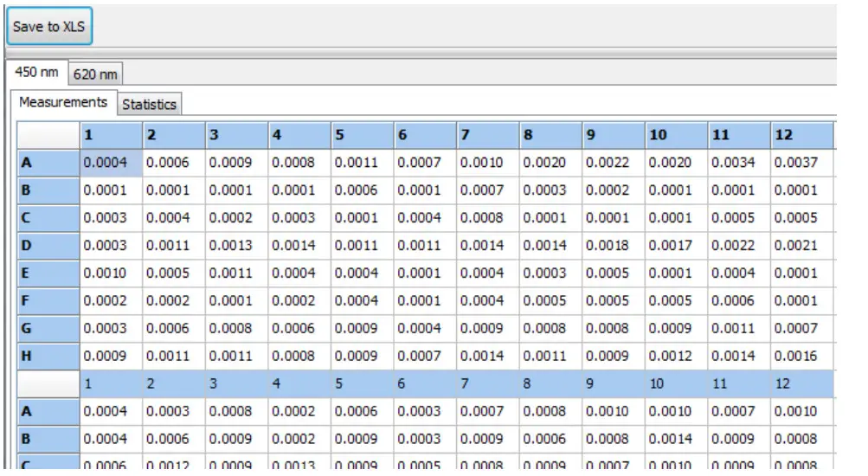868x476 pixels.
Task: Select upper row A column 5 value 0.0011
Action: point(362,163)
